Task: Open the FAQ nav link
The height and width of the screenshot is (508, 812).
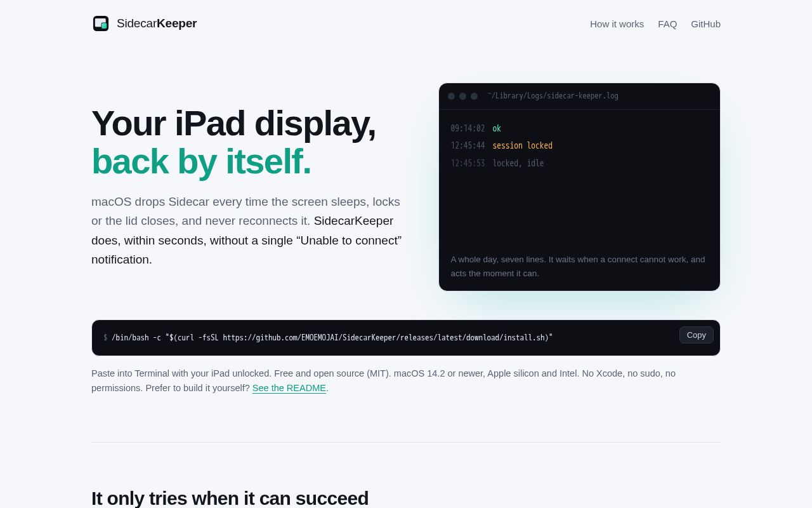Action: pyautogui.click(x=667, y=24)
